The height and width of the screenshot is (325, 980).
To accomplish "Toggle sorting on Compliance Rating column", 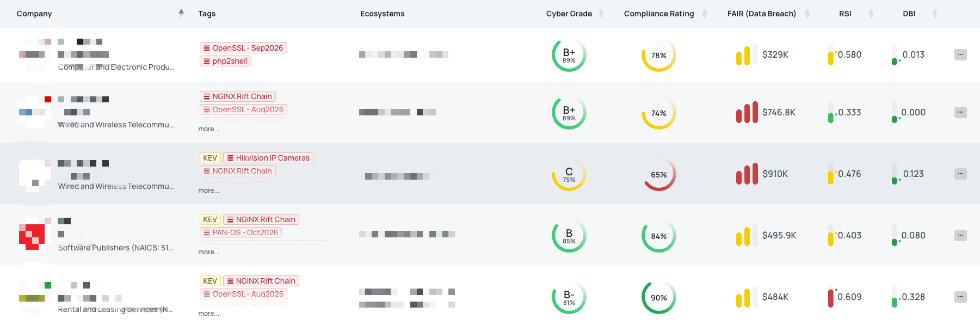I will point(705,14).
